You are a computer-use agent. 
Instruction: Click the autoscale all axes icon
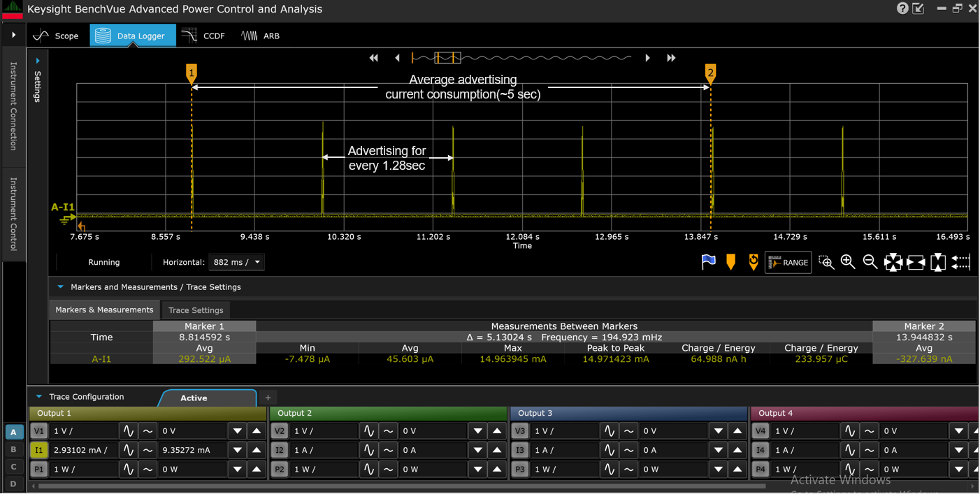(893, 262)
